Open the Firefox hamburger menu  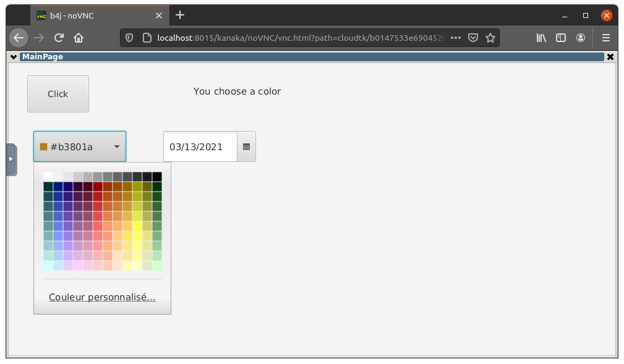coord(606,38)
